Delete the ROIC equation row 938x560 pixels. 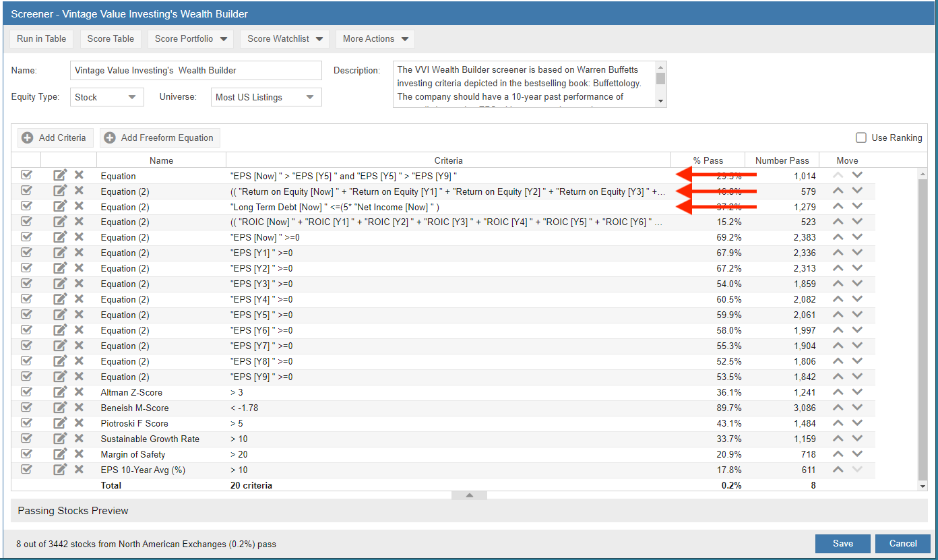tap(79, 222)
